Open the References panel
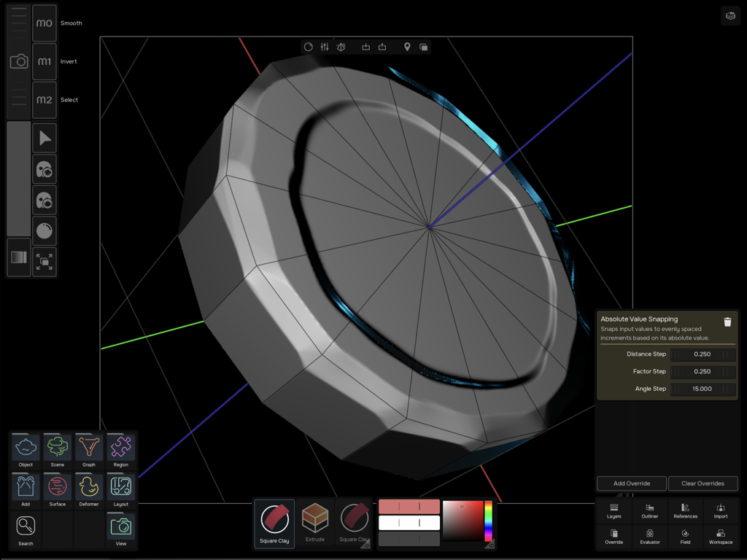 tap(684, 510)
